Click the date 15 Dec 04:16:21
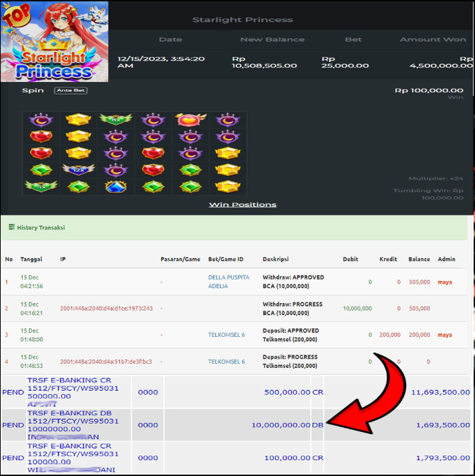 click(x=32, y=309)
